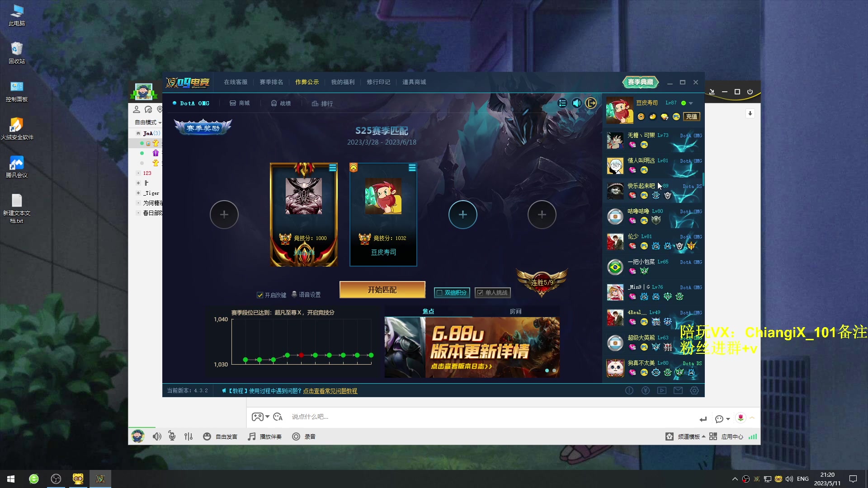Click the microphone icon in voice toolbar
This screenshot has width=868, height=488.
[172, 436]
